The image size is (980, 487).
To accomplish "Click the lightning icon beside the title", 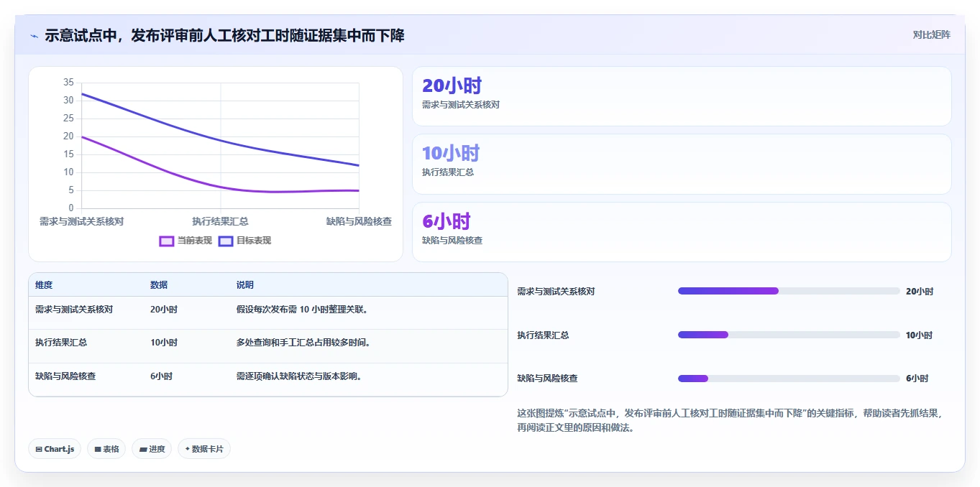I will coord(34,36).
